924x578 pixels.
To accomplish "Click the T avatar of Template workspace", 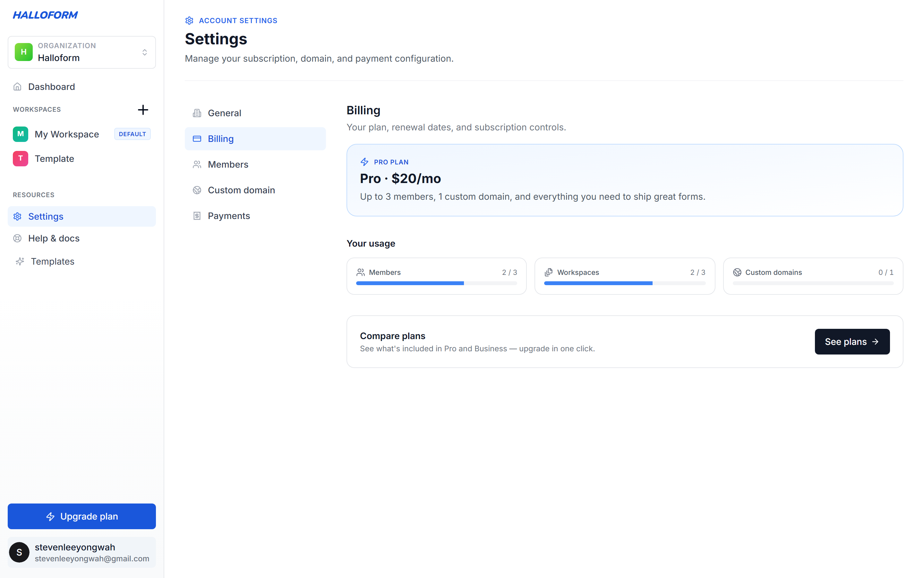I will [21, 159].
